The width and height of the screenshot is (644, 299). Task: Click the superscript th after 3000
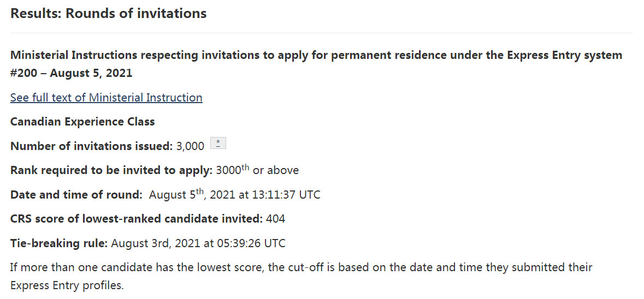[245, 167]
